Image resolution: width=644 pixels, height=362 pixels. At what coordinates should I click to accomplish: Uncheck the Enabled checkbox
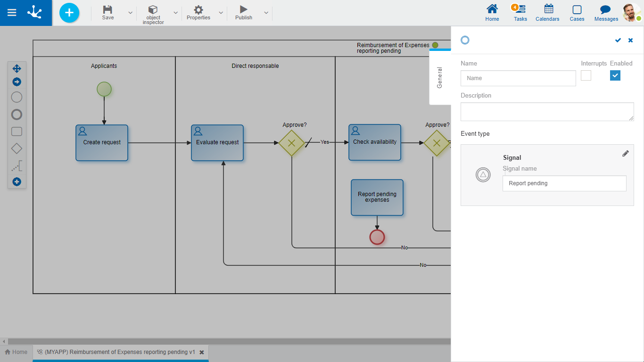click(615, 75)
